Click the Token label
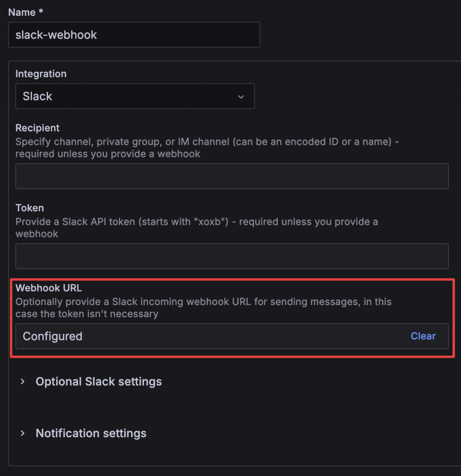Image resolution: width=461 pixels, height=476 pixels. [30, 208]
